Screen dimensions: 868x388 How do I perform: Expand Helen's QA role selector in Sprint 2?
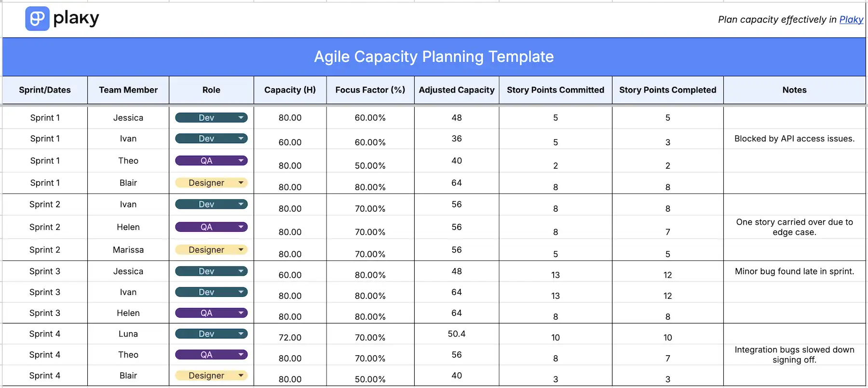pyautogui.click(x=211, y=227)
